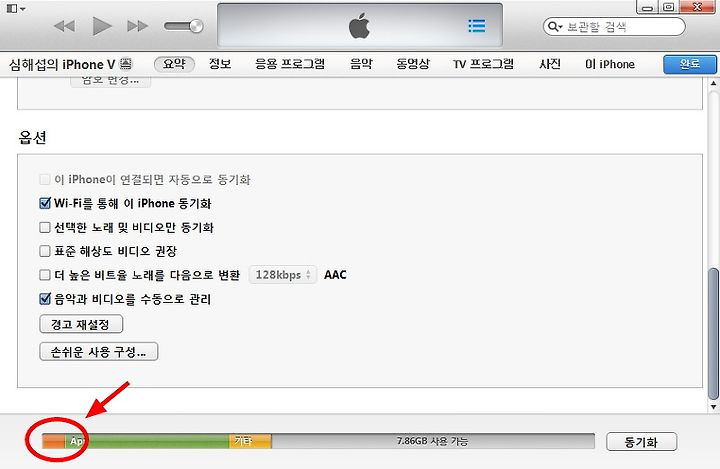Click the yellow 기타 storage segment
This screenshot has height=469, width=720.
(250, 441)
